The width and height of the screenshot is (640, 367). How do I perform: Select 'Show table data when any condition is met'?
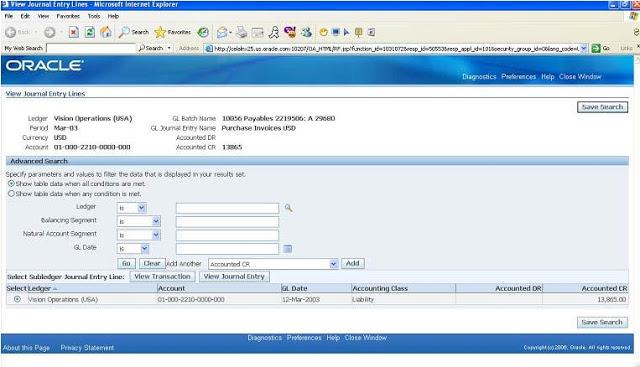coord(11,194)
